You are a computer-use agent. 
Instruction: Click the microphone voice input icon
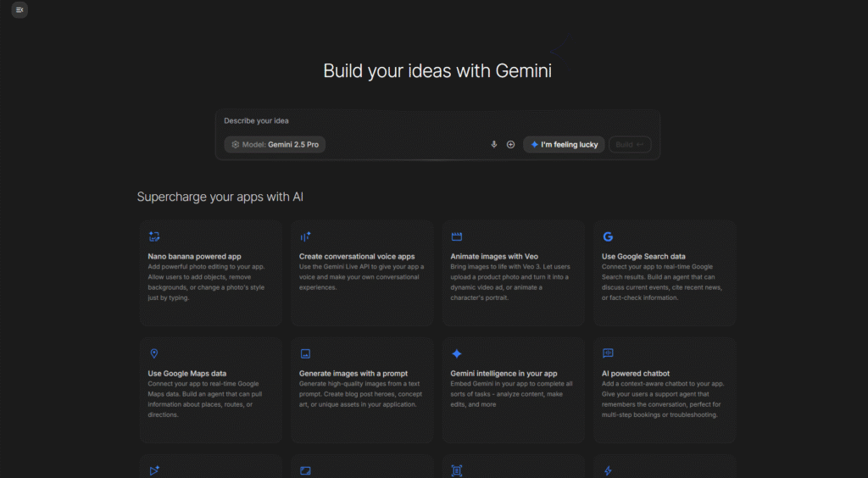(494, 145)
